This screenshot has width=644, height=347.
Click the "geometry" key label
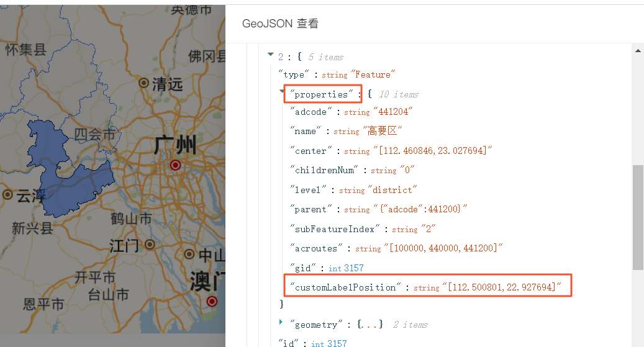(316, 325)
